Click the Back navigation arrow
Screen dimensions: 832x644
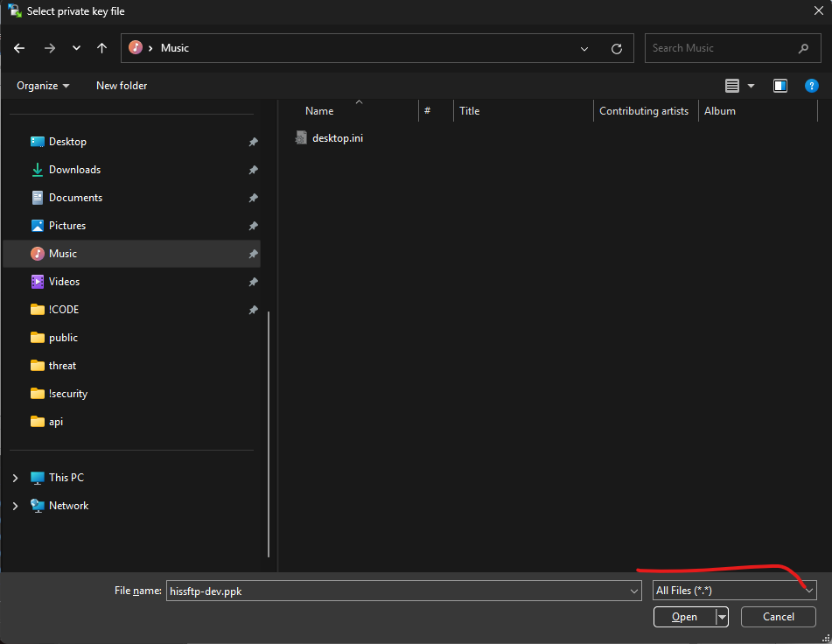[19, 48]
